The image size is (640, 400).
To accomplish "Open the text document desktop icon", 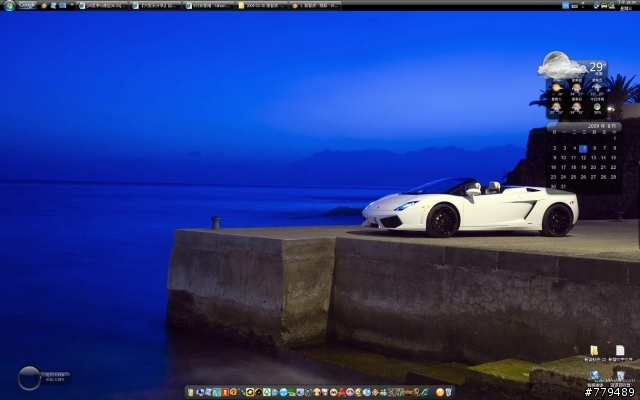I will point(620,350).
